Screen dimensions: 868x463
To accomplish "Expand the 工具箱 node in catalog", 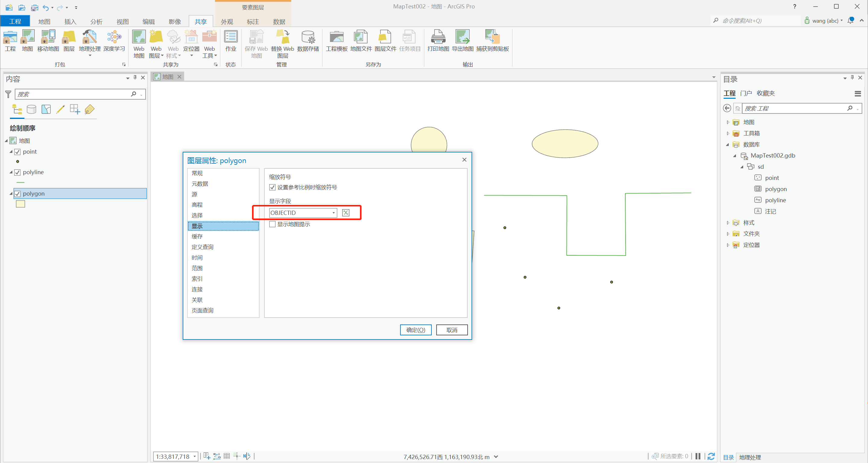I will [x=728, y=133].
